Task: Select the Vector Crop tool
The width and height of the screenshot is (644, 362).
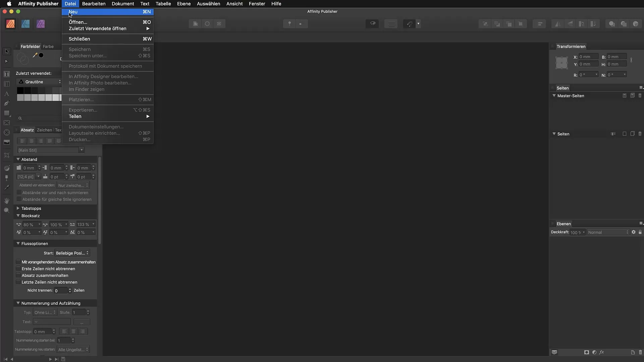Action: coord(7,155)
